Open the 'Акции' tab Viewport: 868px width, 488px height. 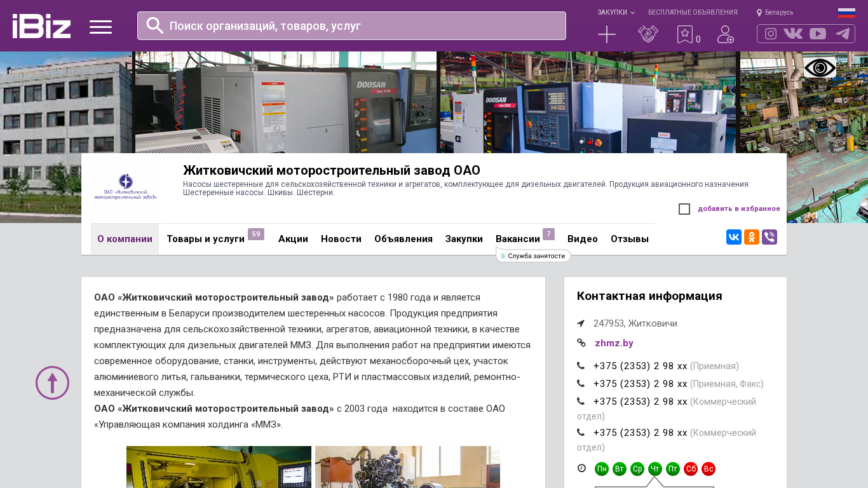pyautogui.click(x=293, y=239)
